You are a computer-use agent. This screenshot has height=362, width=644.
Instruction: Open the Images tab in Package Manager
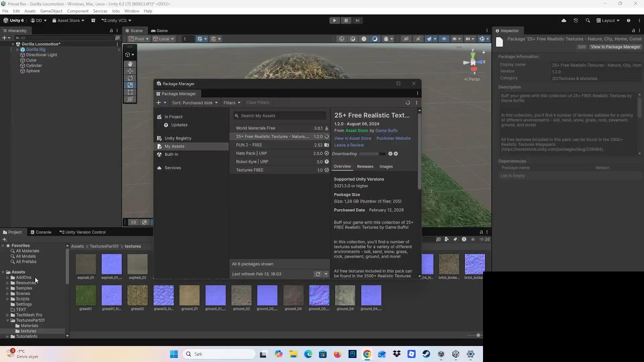point(386,166)
